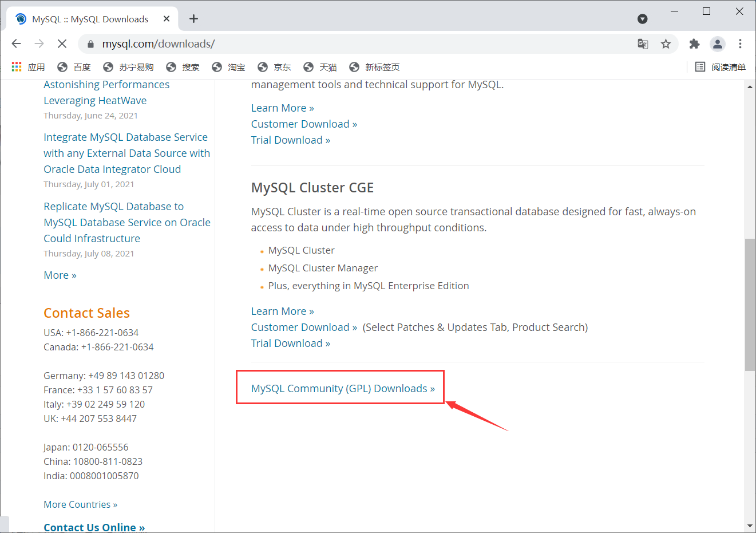The height and width of the screenshot is (533, 756).
Task: Close the MySQL Downloads tab
Action: [x=167, y=19]
